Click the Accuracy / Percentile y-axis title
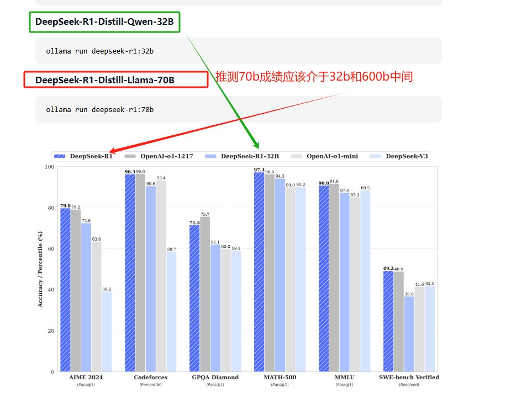Screen dimensions: 532x404 coord(40,269)
